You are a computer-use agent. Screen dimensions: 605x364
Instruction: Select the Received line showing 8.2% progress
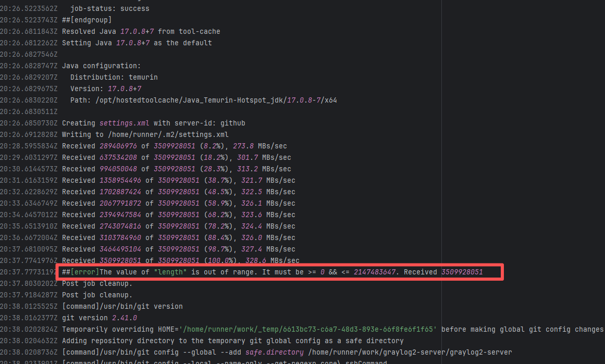coord(174,146)
